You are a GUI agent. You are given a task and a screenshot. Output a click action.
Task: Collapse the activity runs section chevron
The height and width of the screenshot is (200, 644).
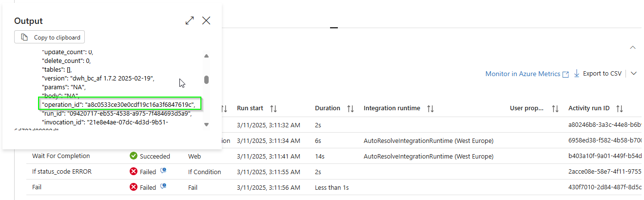(x=633, y=47)
